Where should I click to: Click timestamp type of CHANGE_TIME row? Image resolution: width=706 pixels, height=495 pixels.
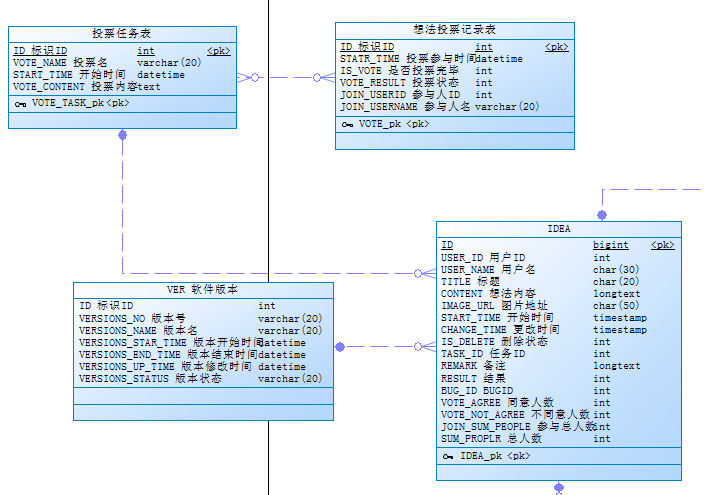(620, 330)
